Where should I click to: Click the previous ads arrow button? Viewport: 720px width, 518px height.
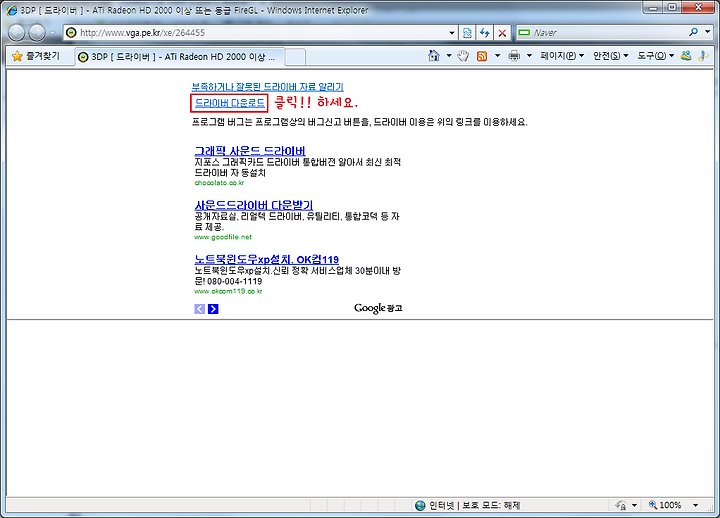(200, 309)
